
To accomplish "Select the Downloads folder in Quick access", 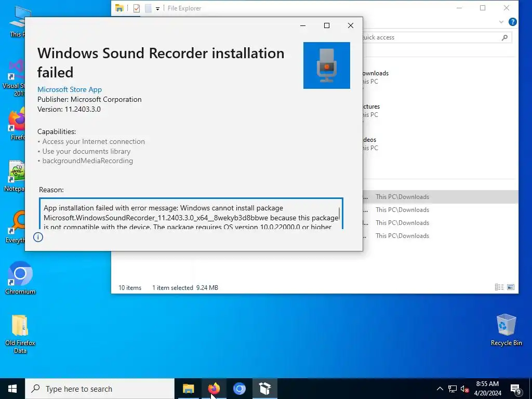I will tap(375, 77).
